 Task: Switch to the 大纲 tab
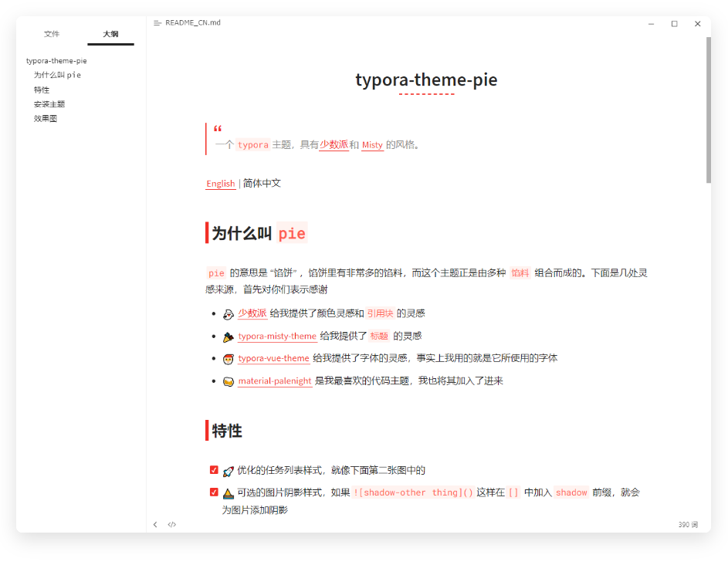click(110, 34)
